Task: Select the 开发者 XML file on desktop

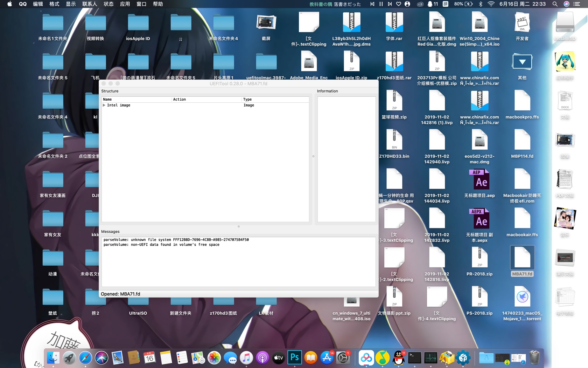Action: (522, 26)
